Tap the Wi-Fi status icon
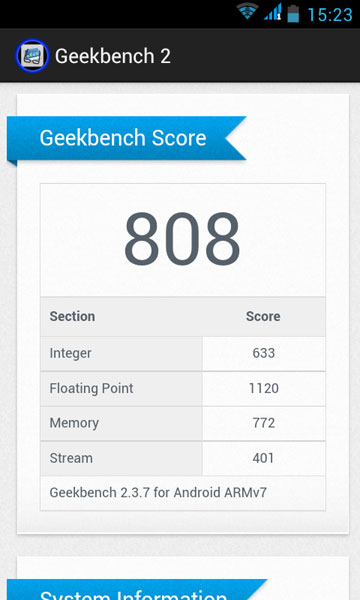 point(246,11)
